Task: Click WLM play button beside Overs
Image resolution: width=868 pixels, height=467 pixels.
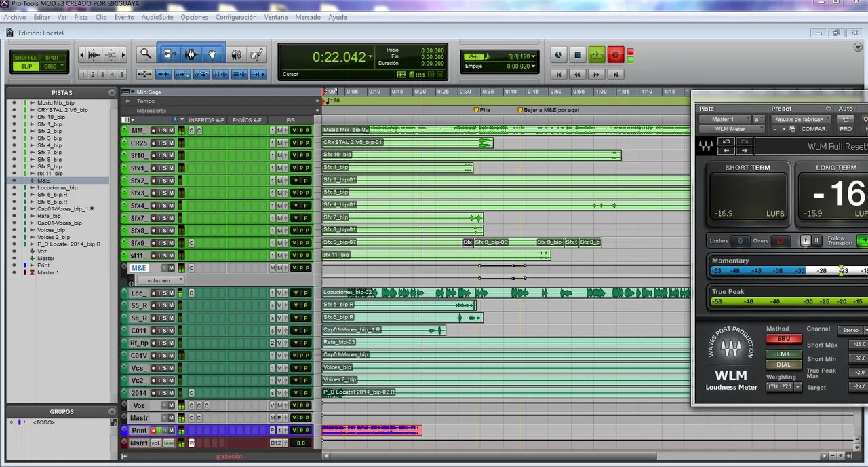Action: 806,240
